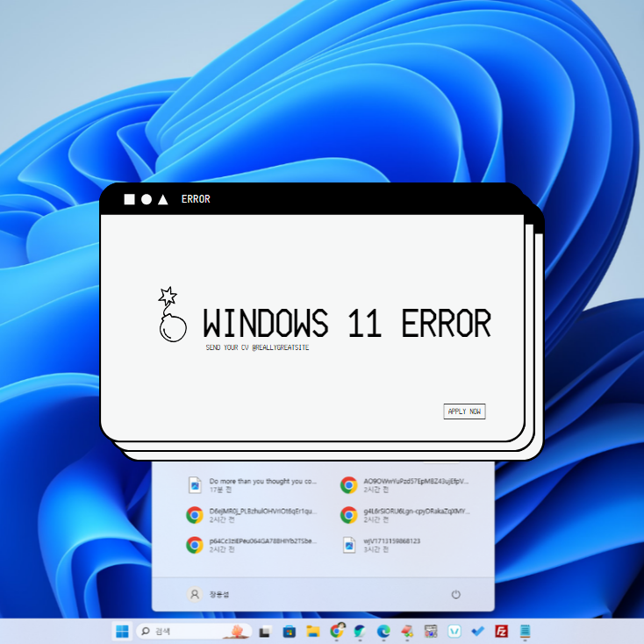Viewport: 644px width, 644px height.
Task: Click the SEND YOUR CV @REALLYGREATSITE text
Action: (257, 347)
